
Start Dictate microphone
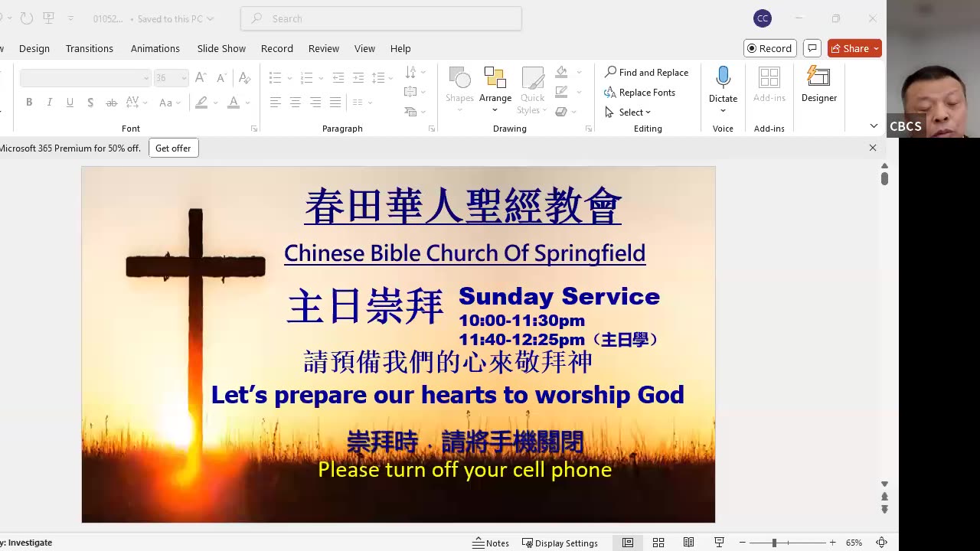[723, 78]
